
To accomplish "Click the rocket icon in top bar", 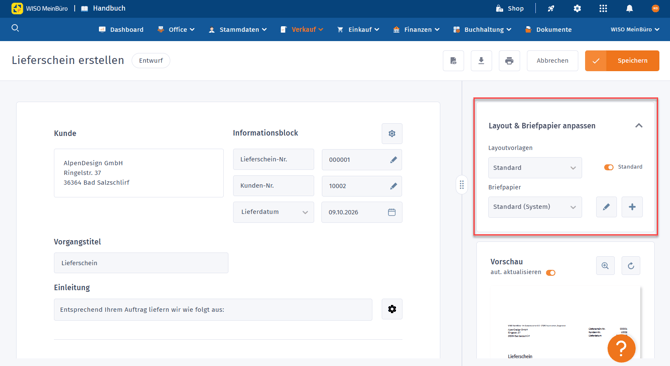I will point(551,9).
